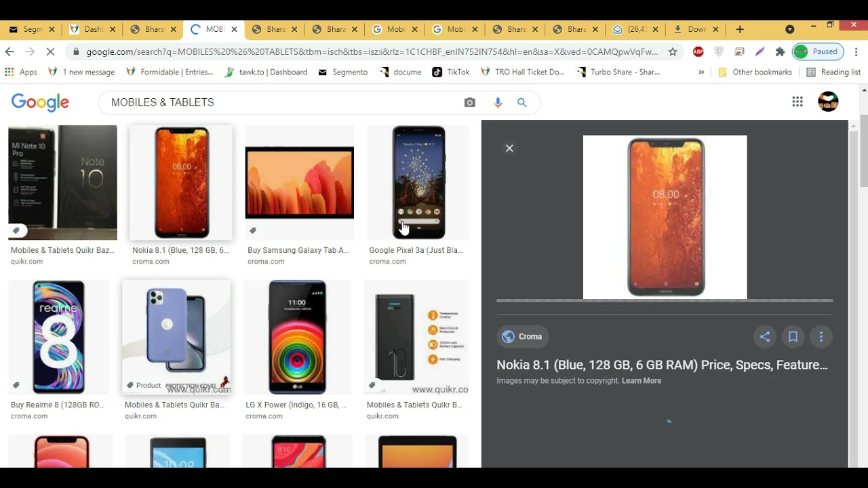
Task: Click the Paused profile button
Action: coord(818,52)
